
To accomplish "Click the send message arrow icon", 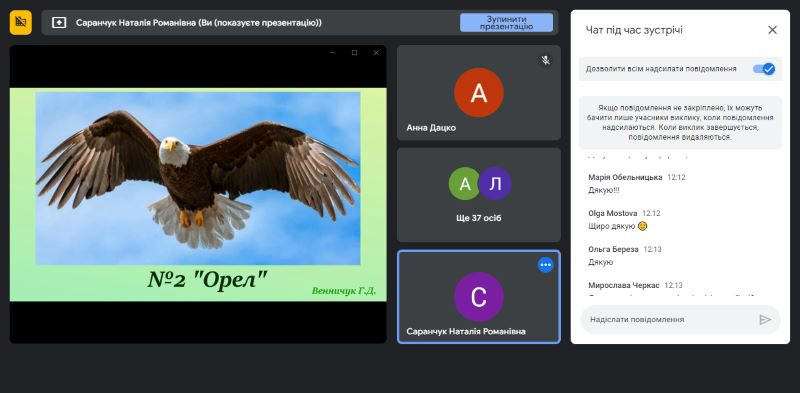I will coord(764,320).
